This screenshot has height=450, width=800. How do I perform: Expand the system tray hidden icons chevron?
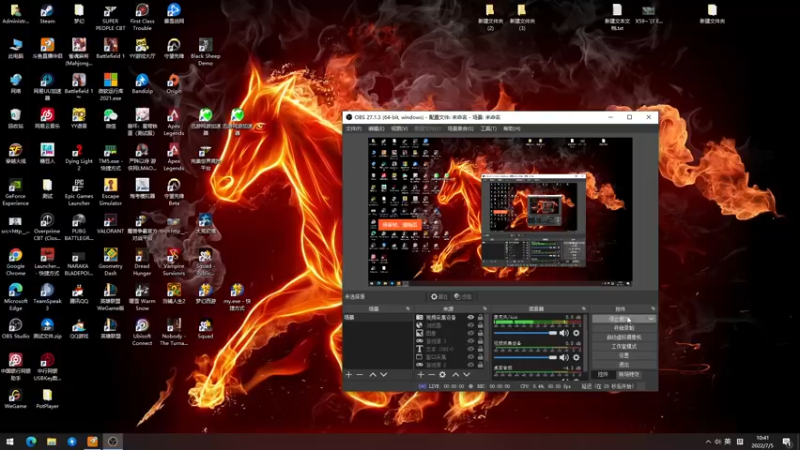pos(708,442)
